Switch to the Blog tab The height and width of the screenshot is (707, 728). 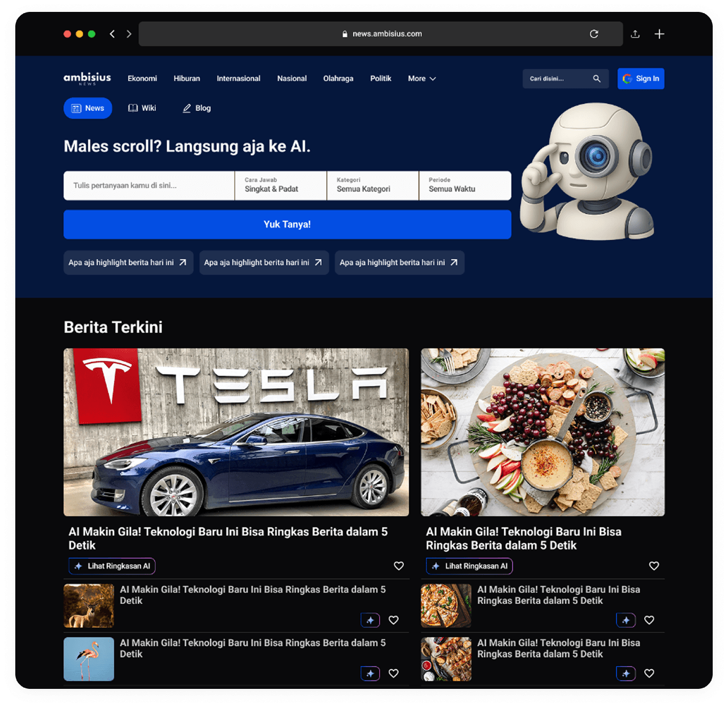pos(197,108)
